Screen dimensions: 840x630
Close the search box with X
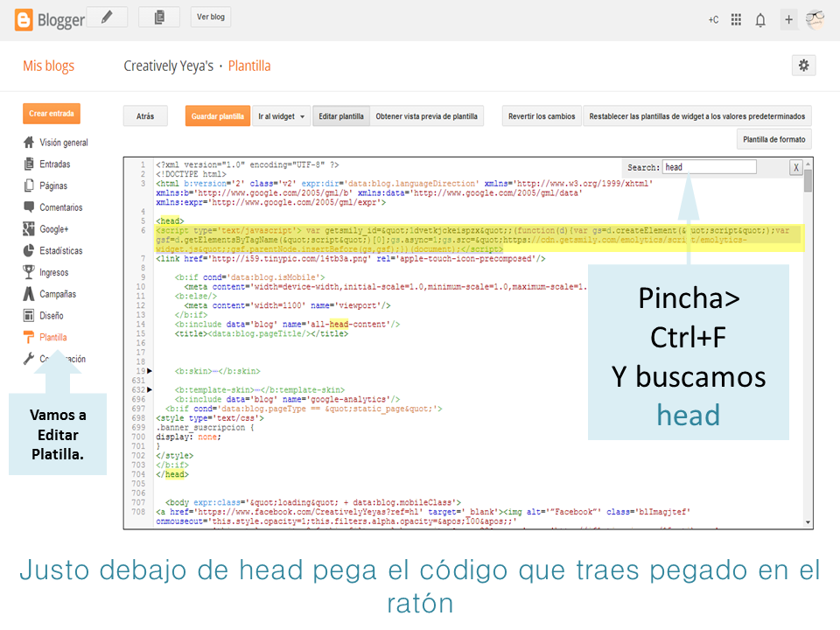(796, 167)
